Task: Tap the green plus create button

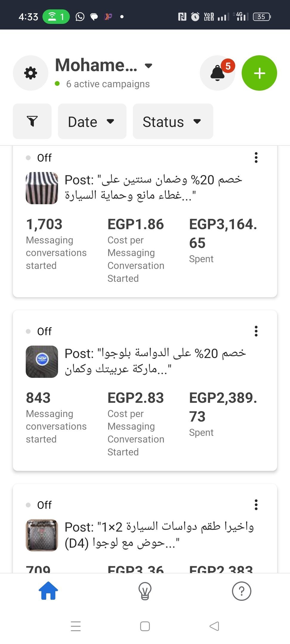Action: [259, 73]
